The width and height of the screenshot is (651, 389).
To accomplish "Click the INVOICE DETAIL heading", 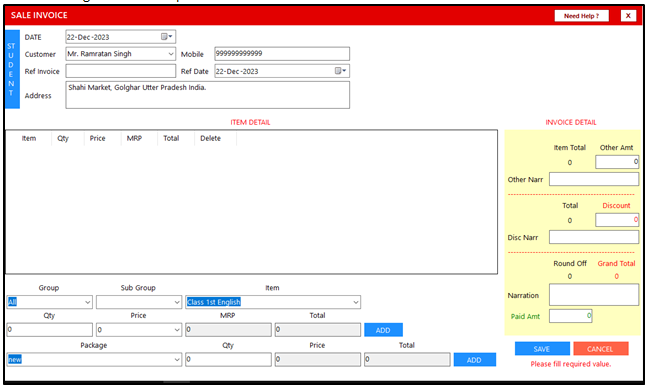I will point(571,122).
